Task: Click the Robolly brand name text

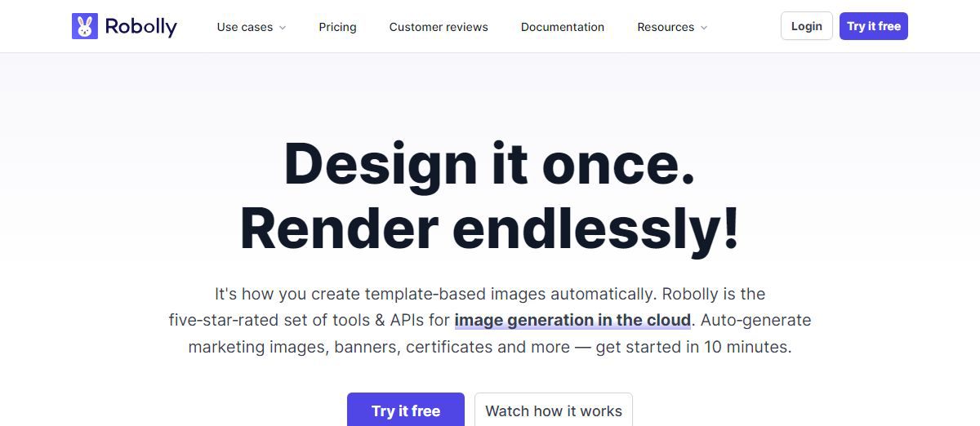Action: coord(140,27)
